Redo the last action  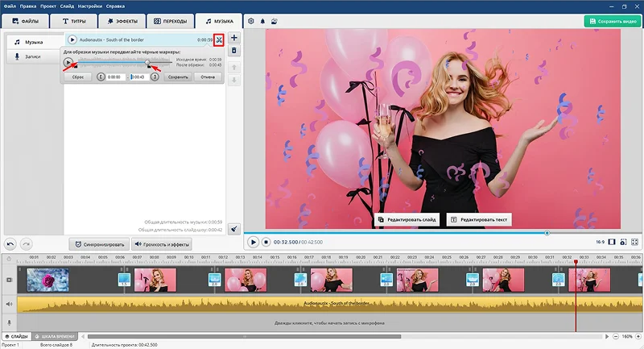tap(27, 244)
